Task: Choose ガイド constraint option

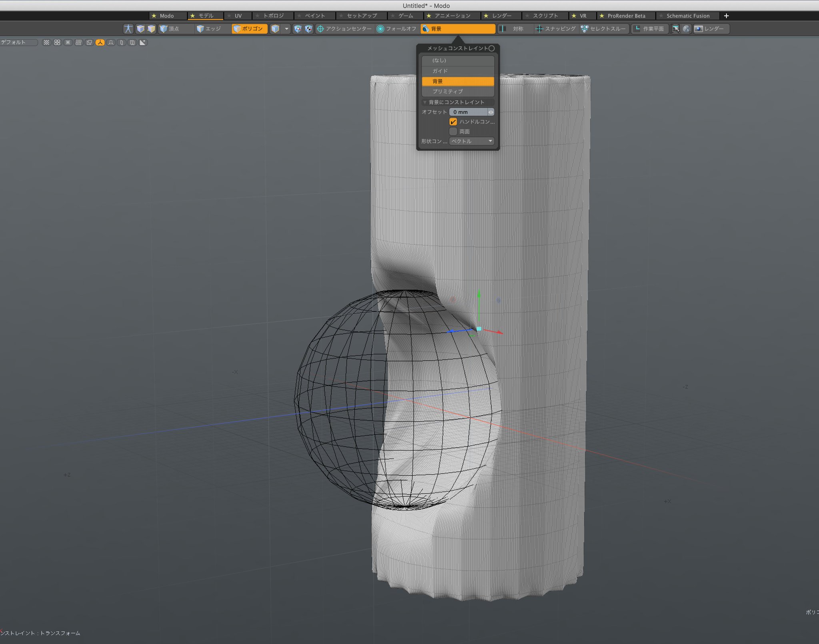Action: [457, 71]
